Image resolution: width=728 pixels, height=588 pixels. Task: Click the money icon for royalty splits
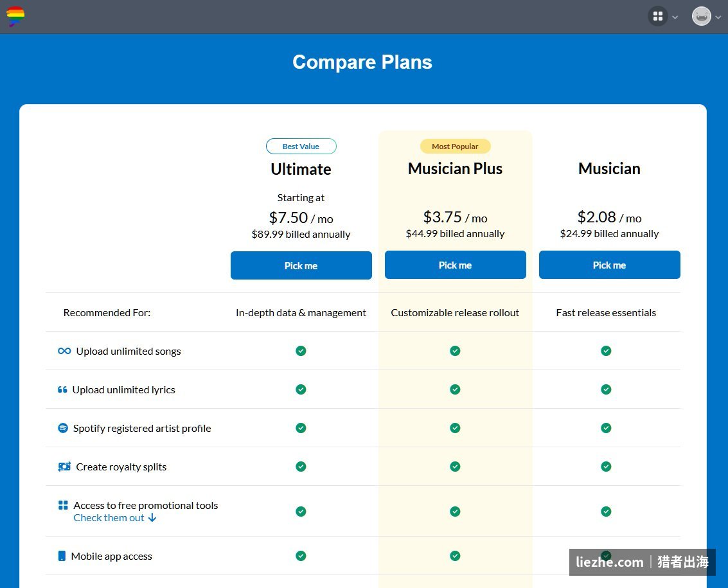[x=64, y=467]
